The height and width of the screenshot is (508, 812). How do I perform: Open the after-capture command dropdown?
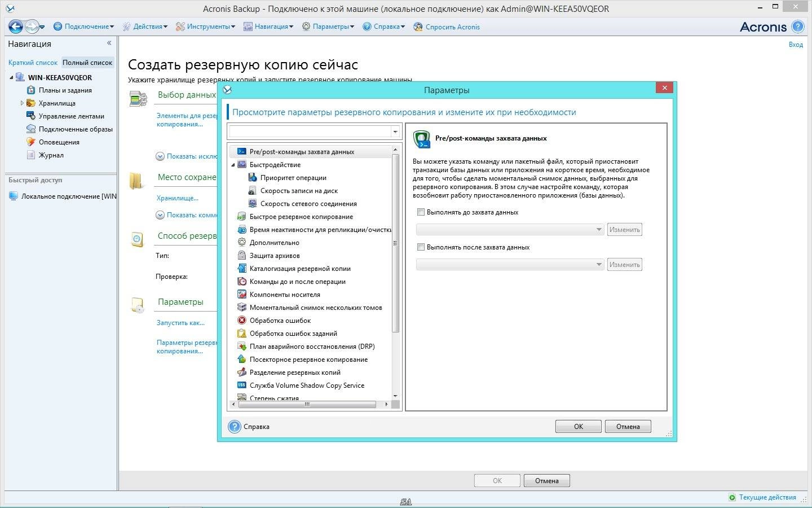[x=599, y=265]
